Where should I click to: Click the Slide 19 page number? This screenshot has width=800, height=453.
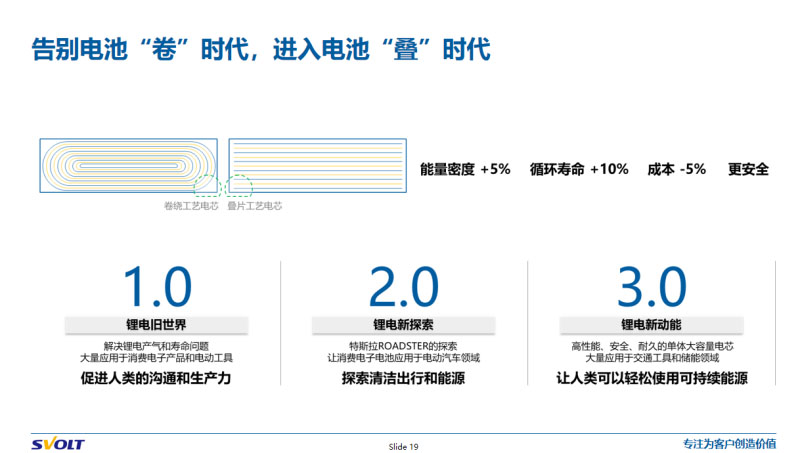tap(403, 444)
